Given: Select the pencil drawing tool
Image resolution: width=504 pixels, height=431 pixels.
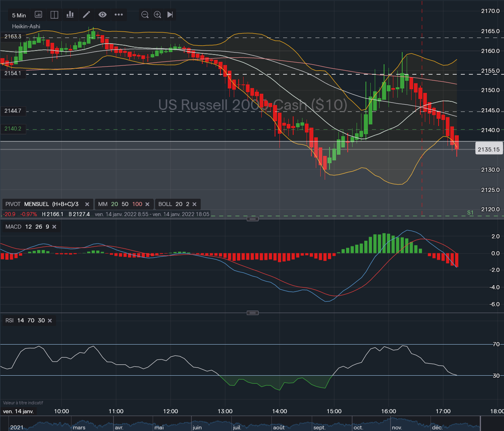Looking at the screenshot, I should coord(86,15).
